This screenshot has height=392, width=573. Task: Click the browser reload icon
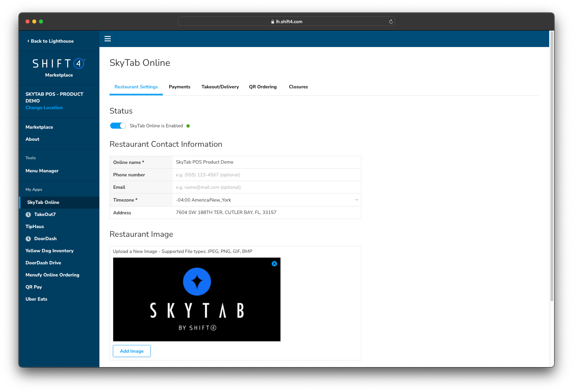click(x=391, y=21)
